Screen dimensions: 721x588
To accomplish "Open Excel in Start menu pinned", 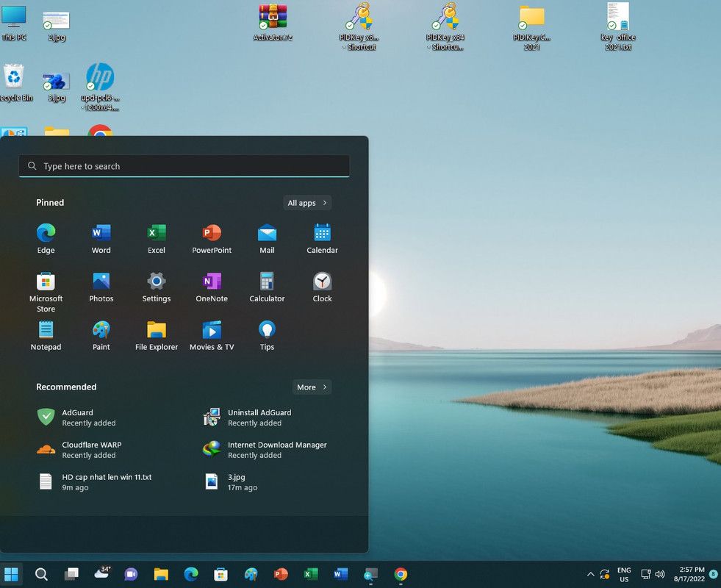I will pos(157,239).
